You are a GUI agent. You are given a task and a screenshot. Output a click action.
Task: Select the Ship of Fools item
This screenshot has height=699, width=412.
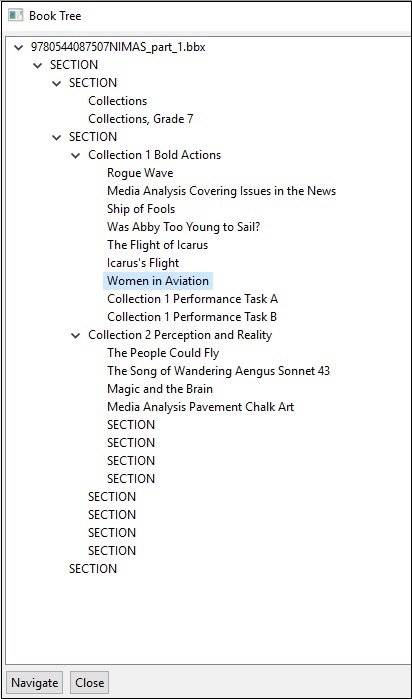141,209
